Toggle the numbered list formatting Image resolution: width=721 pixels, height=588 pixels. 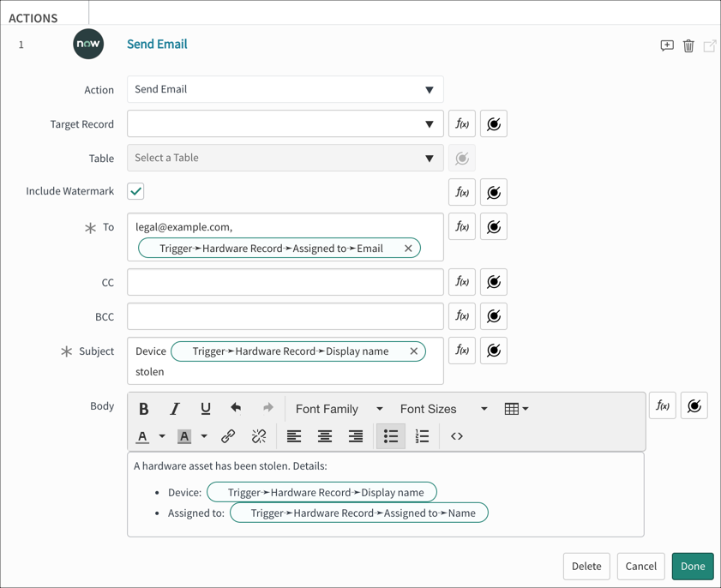click(422, 436)
